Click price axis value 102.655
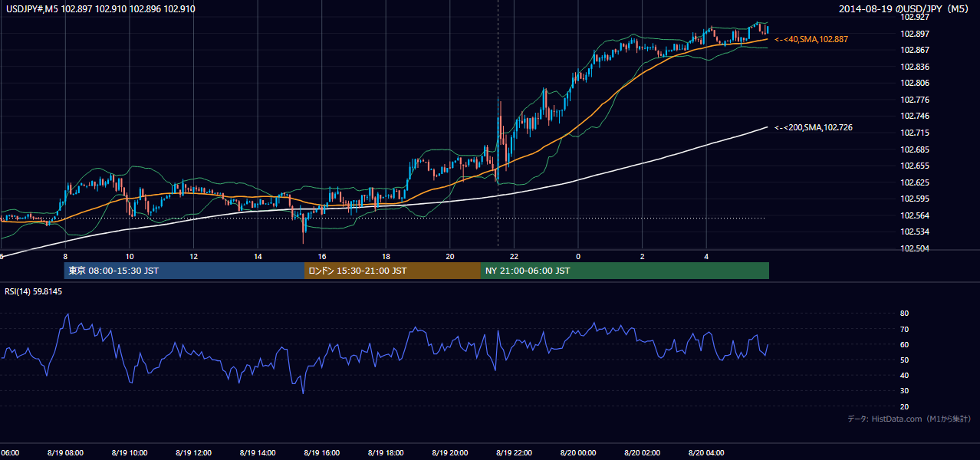980x460 pixels. pyautogui.click(x=914, y=166)
